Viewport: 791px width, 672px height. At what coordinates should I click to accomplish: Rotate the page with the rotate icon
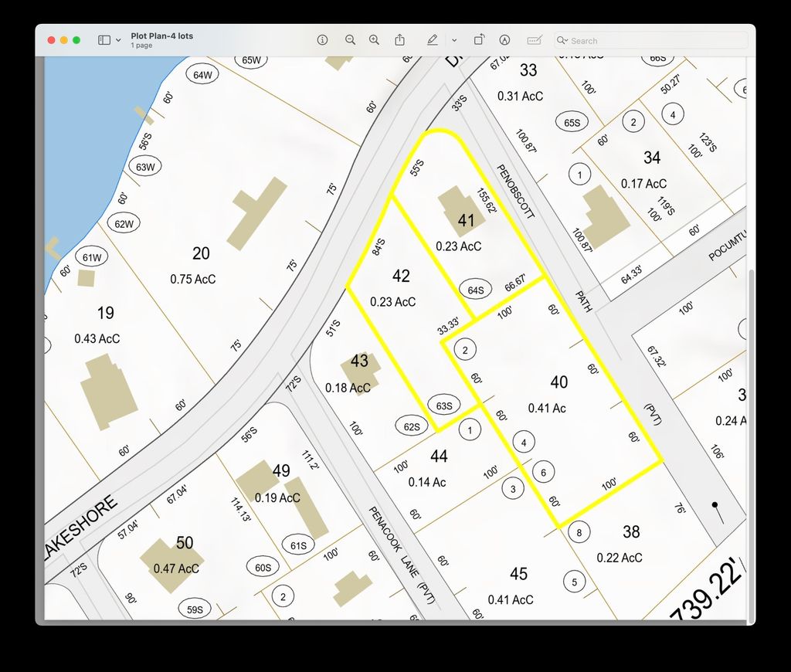click(x=479, y=40)
